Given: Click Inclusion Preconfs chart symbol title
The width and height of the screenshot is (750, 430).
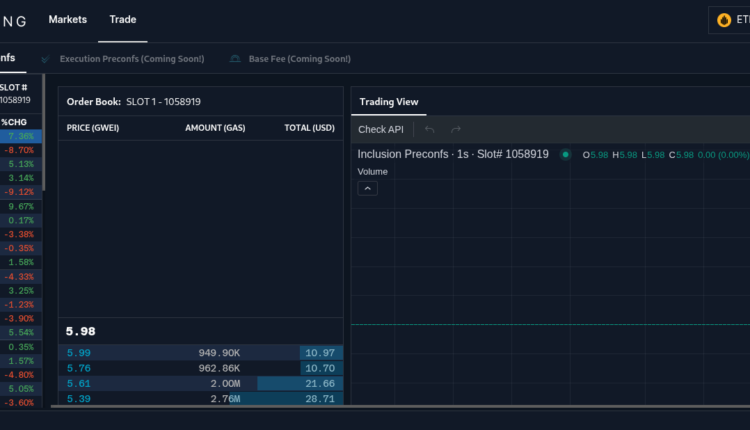Looking at the screenshot, I should point(453,154).
